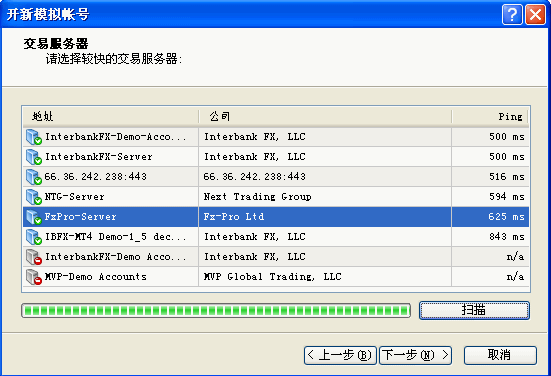This screenshot has width=551, height=376.
Task: Click the 625 ms ping value
Action: (507, 217)
